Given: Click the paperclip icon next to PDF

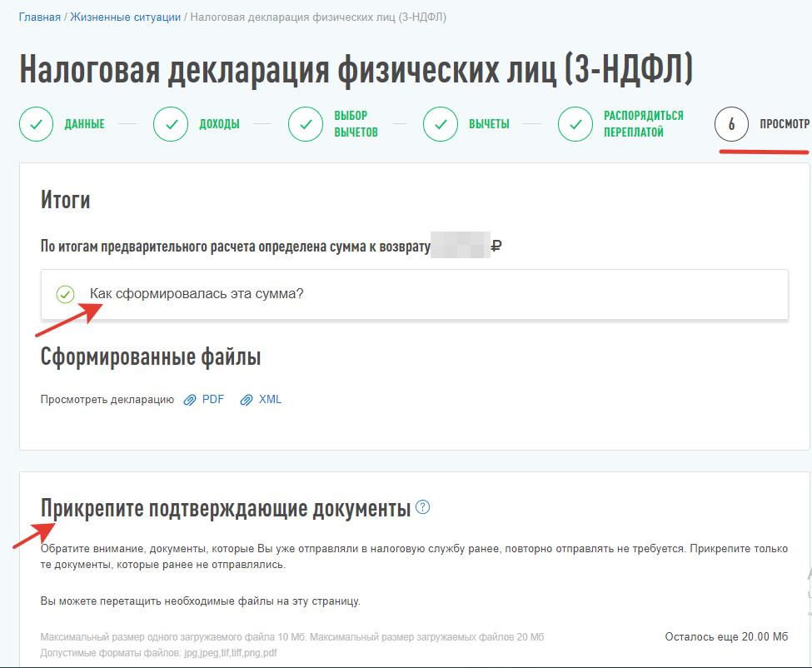Looking at the screenshot, I should coord(191,400).
